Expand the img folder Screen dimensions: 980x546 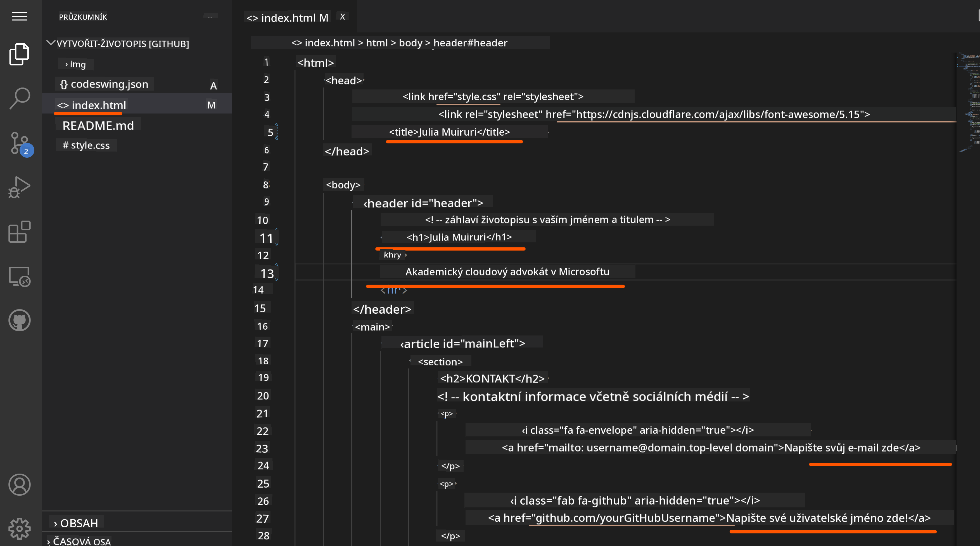(x=75, y=64)
